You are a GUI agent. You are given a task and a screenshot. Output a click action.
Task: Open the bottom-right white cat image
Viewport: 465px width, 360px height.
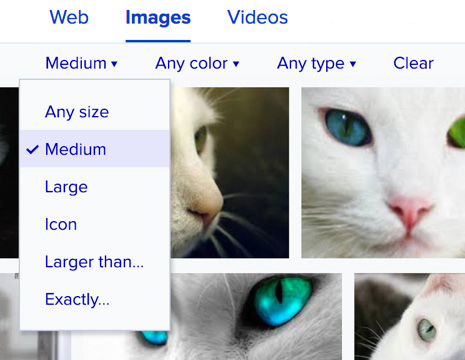click(409, 317)
